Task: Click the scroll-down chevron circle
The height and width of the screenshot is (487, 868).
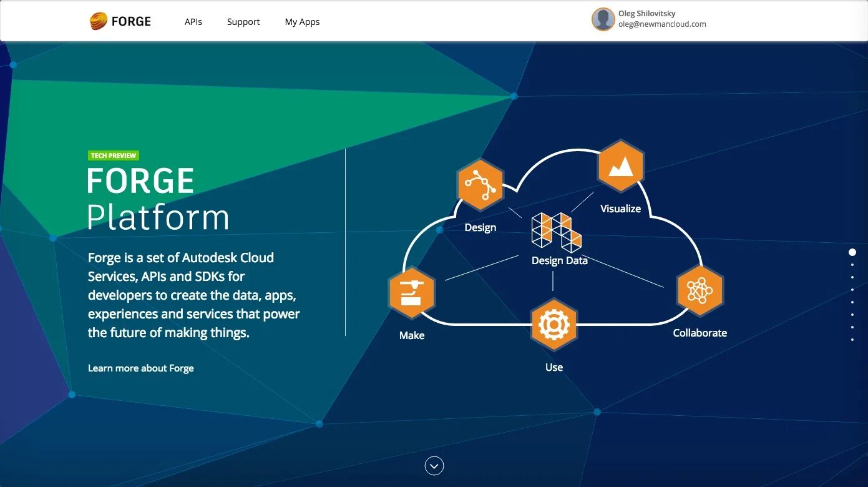Action: 434,466
